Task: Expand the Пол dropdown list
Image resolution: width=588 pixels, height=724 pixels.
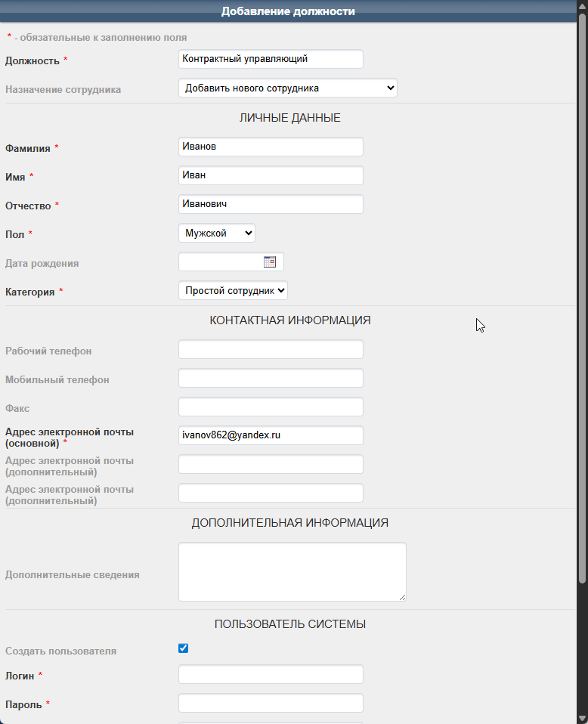Action: tap(217, 234)
